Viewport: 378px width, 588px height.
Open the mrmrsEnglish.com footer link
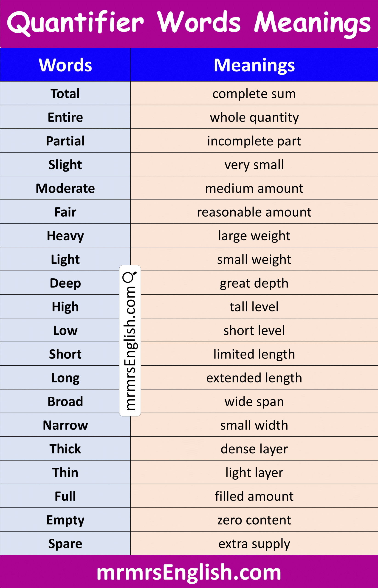click(x=189, y=572)
